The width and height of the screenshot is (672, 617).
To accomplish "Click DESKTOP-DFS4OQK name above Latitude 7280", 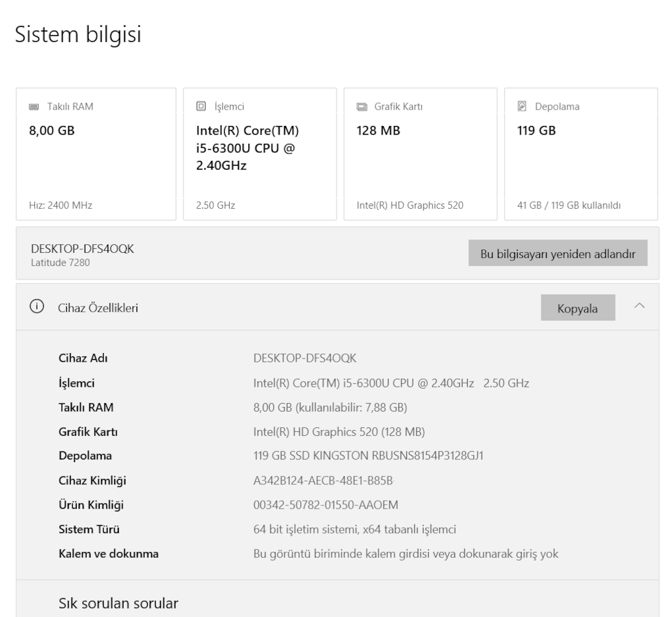I will point(82,249).
